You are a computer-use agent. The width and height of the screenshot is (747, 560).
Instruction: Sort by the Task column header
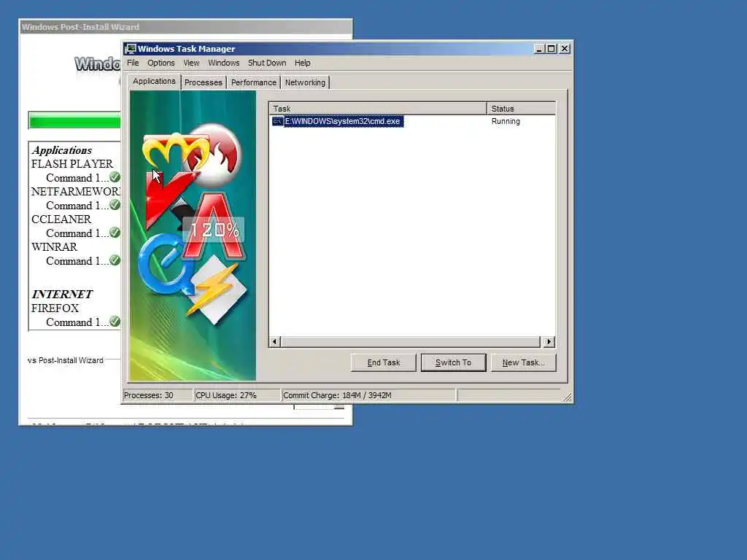point(378,109)
